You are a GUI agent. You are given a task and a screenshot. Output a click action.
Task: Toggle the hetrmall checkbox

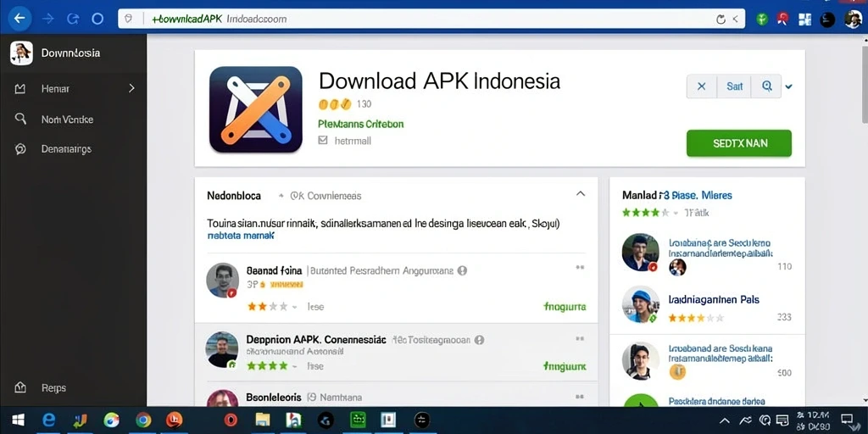click(323, 141)
